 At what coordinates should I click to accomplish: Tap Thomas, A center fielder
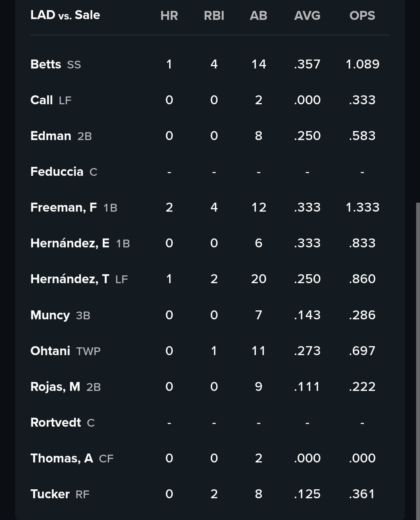tap(72, 458)
